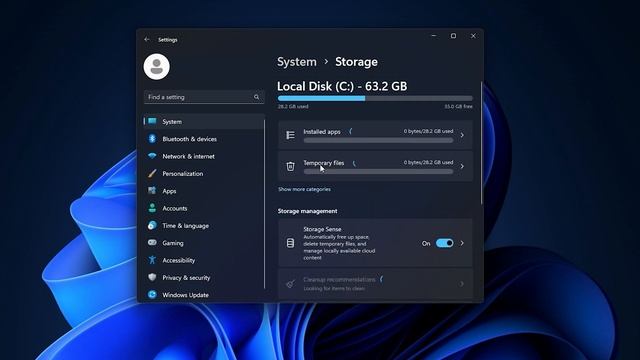The width and height of the screenshot is (640, 360).
Task: Click the Find a setting search box
Action: click(x=204, y=97)
